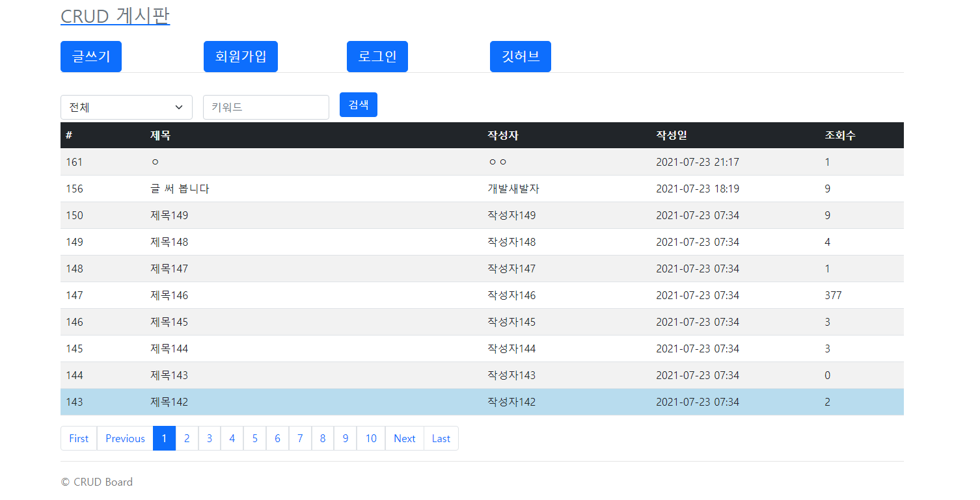Image resolution: width=980 pixels, height=500 pixels.
Task: Open the post titled 제목143
Action: click(x=169, y=376)
